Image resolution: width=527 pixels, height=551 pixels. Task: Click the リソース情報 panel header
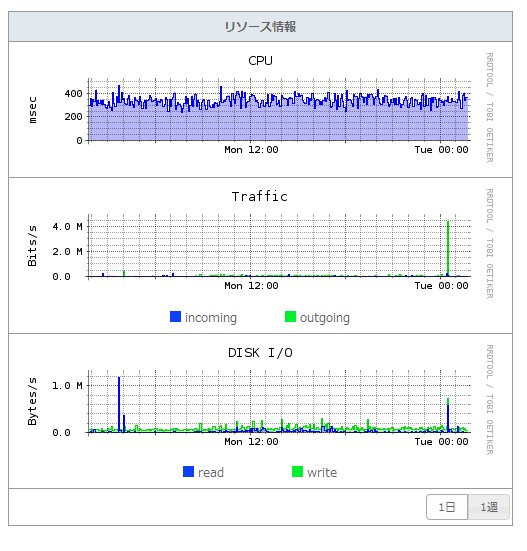[x=260, y=26]
